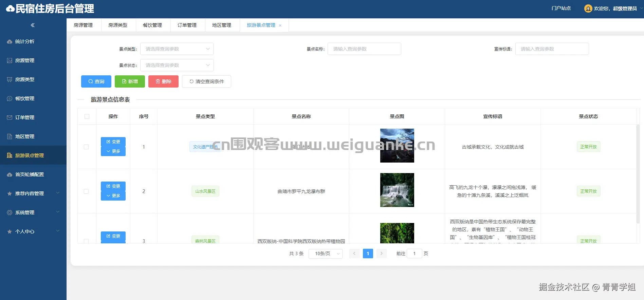The height and width of the screenshot is (300, 644).
Task: Expand the 推荐内容管理 sidebar submenu
Action: (x=58, y=193)
